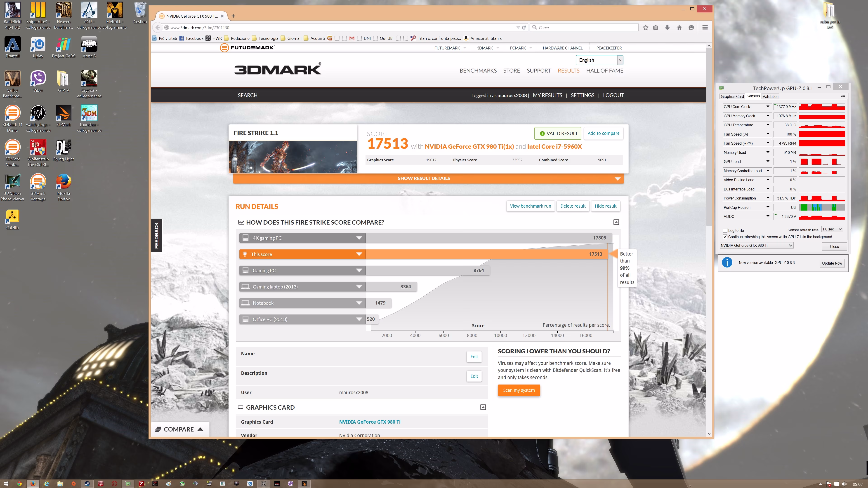Open the HALL OF FAME page
The image size is (868, 488).
click(x=604, y=71)
